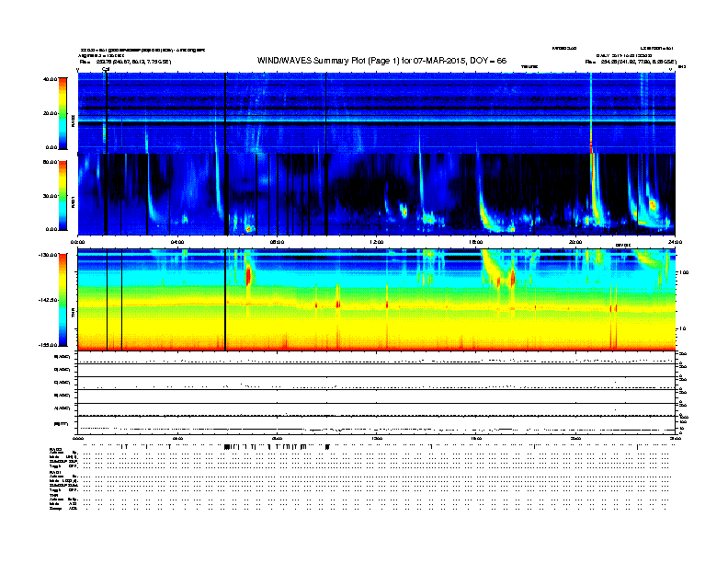
Task: Click the -155.00 label on TNR scale
Action: 48,345
